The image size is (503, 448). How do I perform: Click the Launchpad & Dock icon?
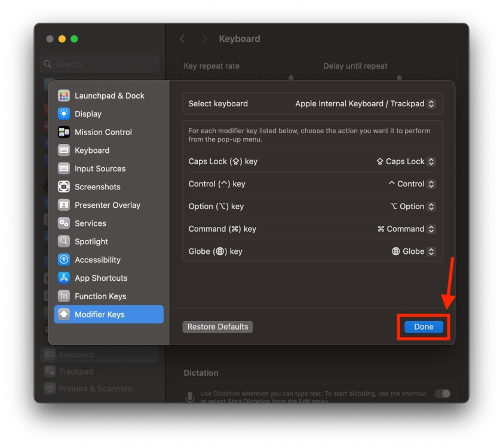tap(64, 96)
